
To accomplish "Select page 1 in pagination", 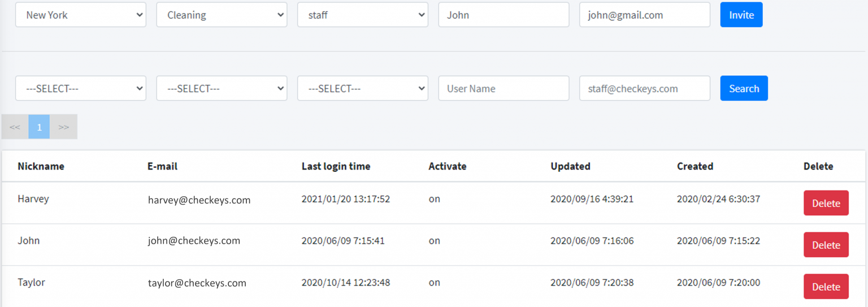I will tap(40, 127).
